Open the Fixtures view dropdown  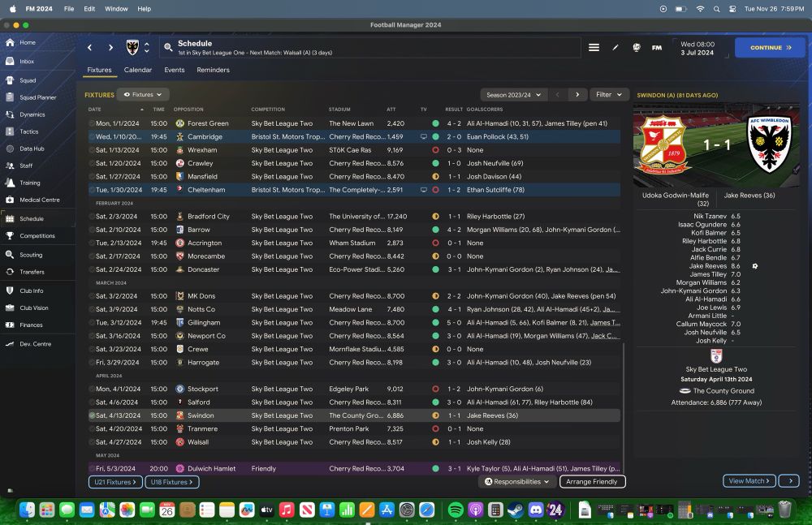coord(143,95)
